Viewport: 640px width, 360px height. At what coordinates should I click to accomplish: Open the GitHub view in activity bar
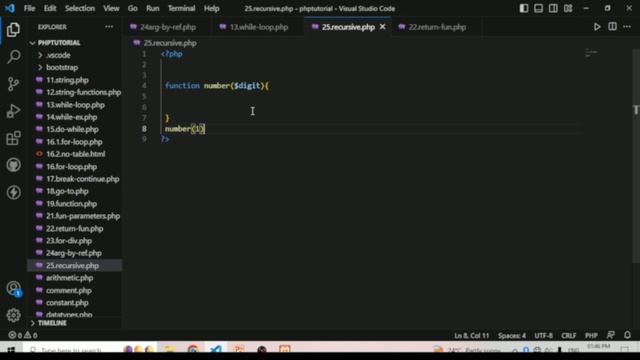coord(13,165)
